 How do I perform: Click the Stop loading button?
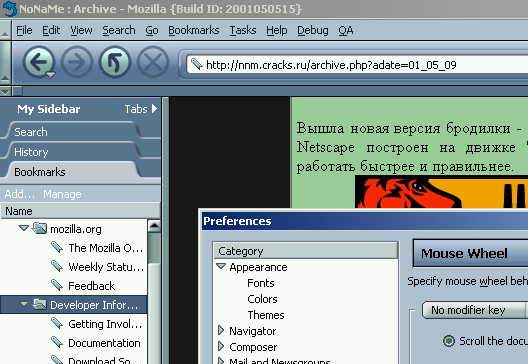(153, 62)
